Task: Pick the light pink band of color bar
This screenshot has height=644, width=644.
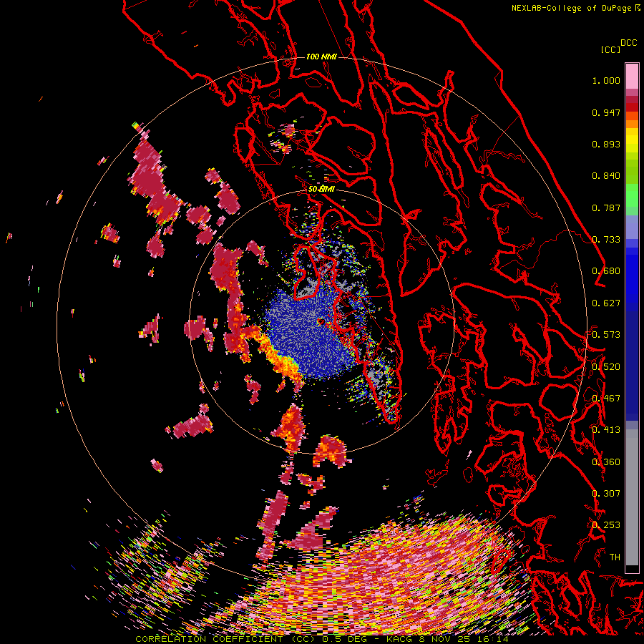Action: coord(632,76)
